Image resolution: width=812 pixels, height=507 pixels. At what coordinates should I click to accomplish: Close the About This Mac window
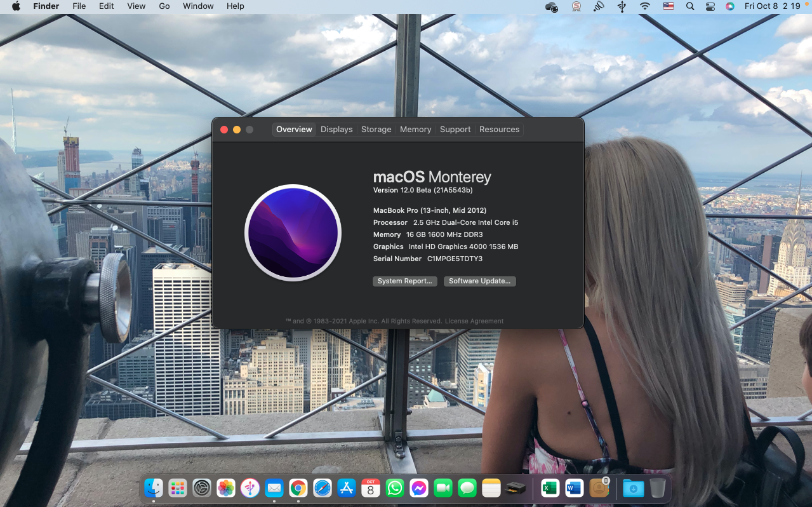[224, 130]
